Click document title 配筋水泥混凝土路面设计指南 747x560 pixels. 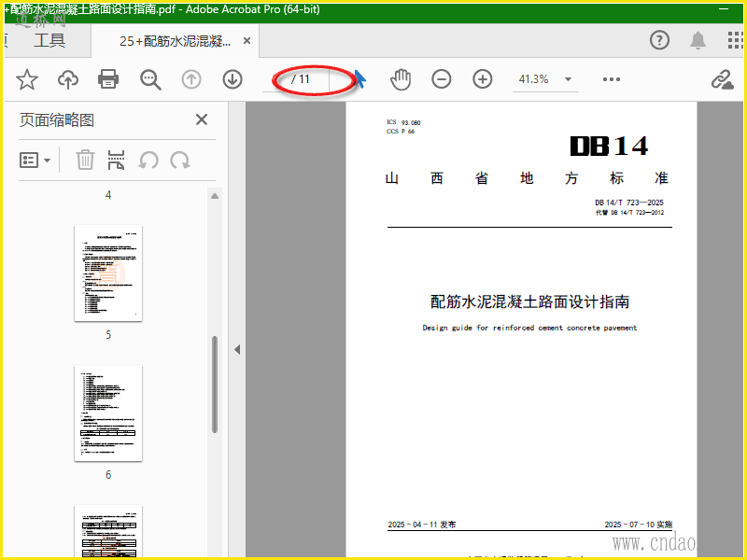click(529, 301)
